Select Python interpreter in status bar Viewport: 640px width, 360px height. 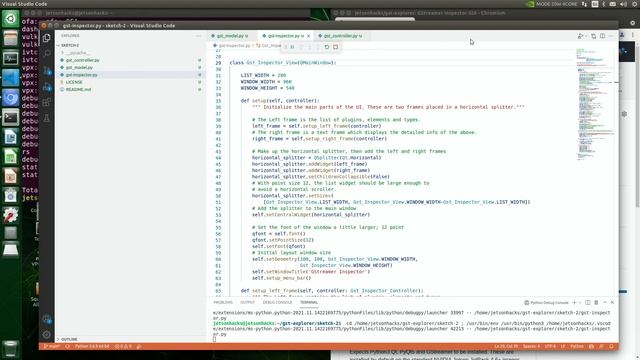[x=92, y=347]
